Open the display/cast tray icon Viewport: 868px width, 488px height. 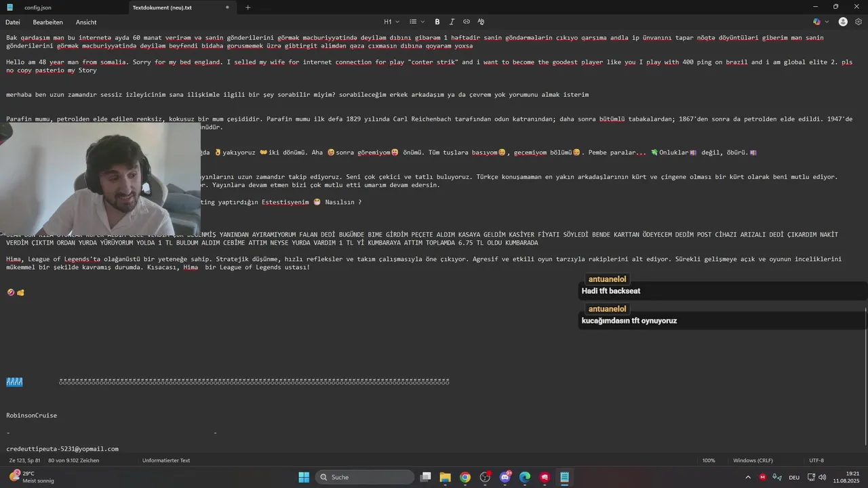tap(811, 477)
